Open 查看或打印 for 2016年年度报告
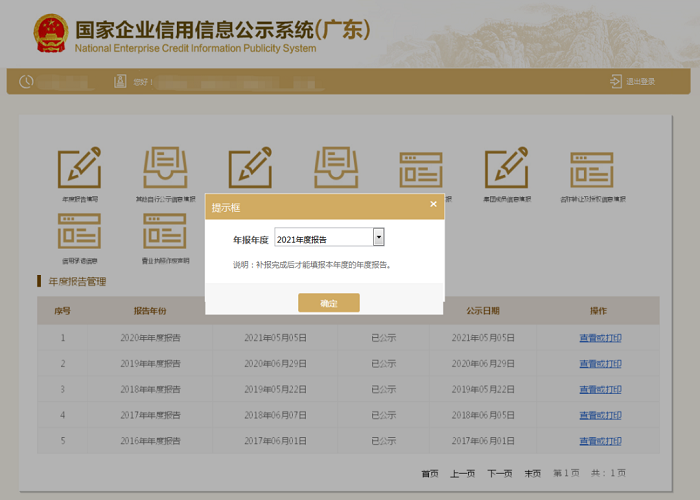Viewport: 700px width, 500px height. (x=600, y=441)
